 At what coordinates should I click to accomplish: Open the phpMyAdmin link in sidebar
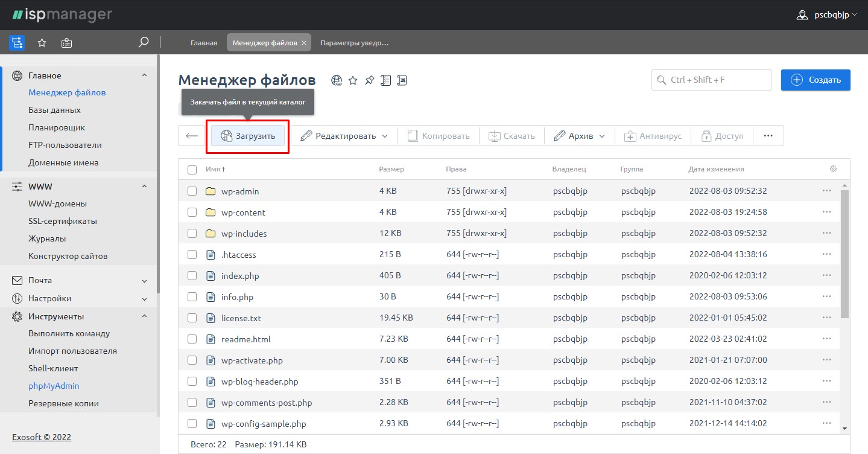(54, 386)
